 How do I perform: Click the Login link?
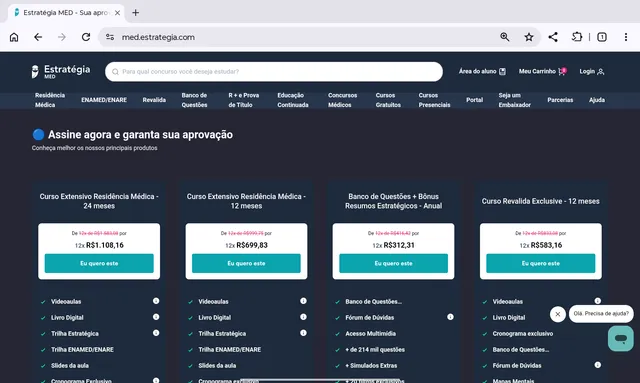(x=591, y=71)
